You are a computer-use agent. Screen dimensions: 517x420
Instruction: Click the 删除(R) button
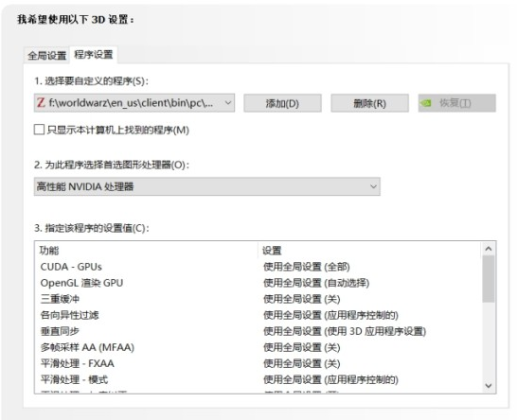[x=369, y=103]
